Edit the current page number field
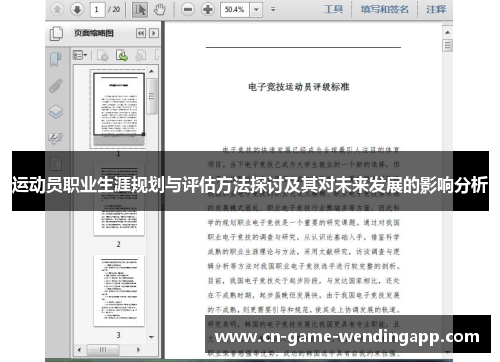 click(x=97, y=9)
